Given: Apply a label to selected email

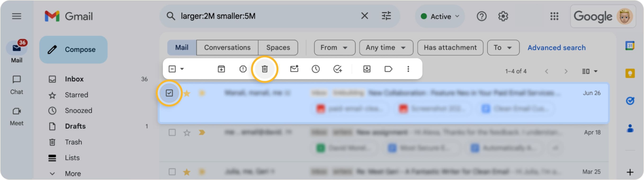Looking at the screenshot, I should point(388,69).
